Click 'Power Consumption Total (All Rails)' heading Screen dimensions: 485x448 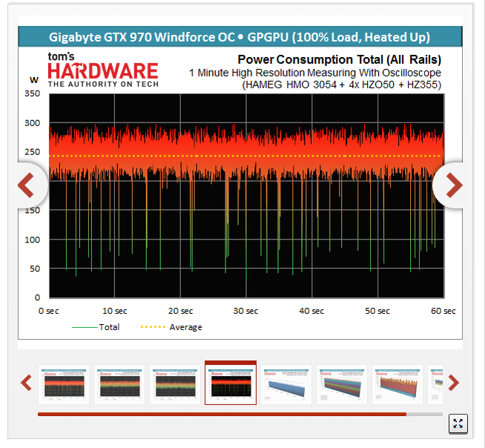pos(340,59)
